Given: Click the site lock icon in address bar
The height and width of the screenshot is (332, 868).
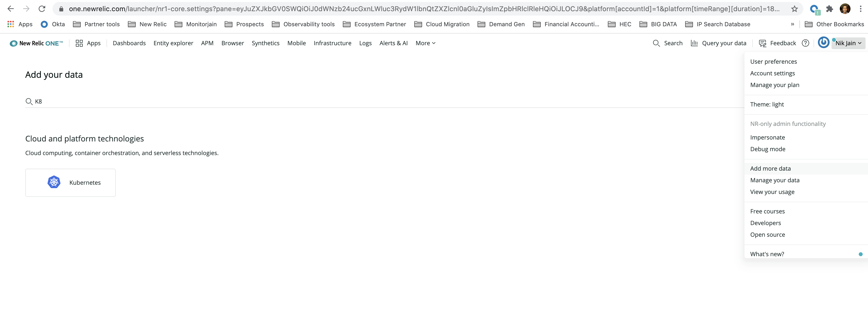Looking at the screenshot, I should (61, 9).
